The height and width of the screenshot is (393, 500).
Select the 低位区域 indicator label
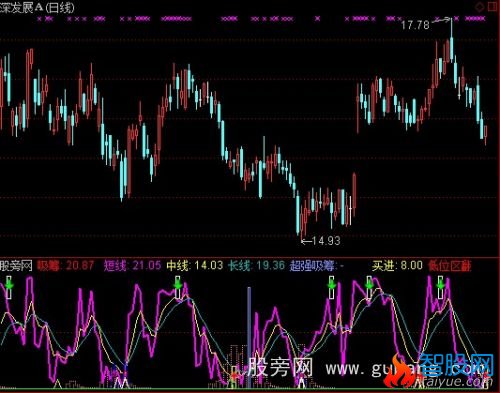pyautogui.click(x=450, y=266)
